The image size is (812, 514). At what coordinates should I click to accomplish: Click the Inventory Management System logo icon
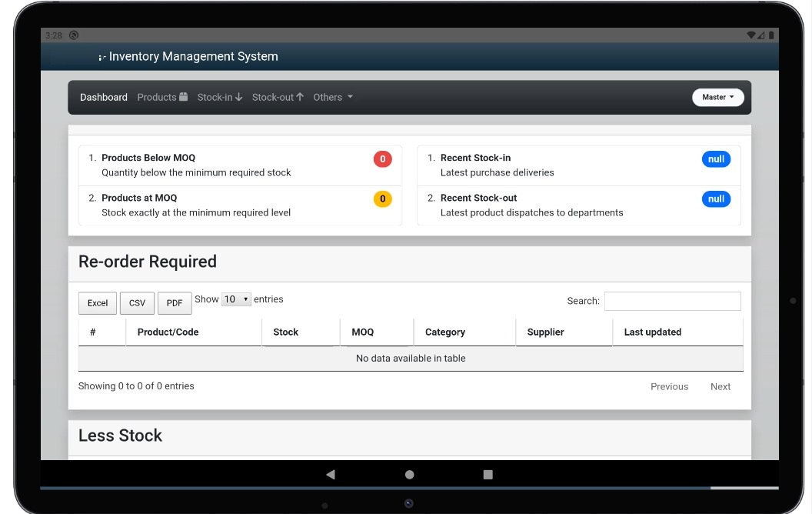(102, 56)
